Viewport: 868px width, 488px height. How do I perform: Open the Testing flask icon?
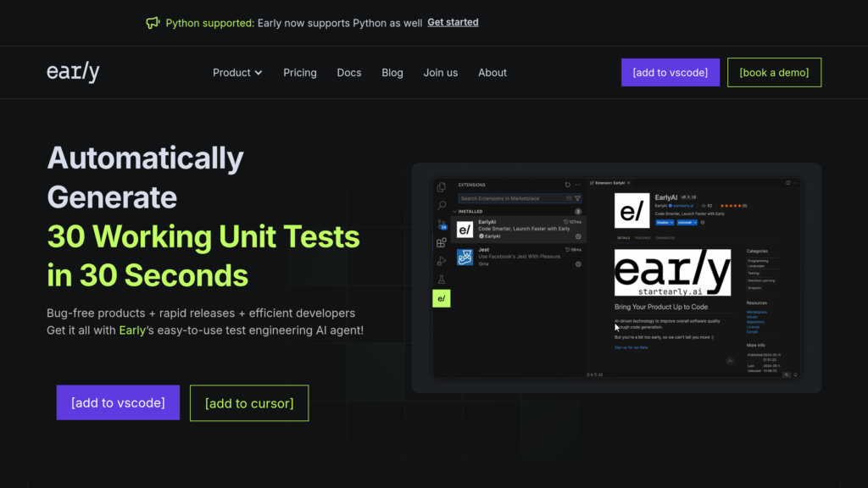point(441,280)
